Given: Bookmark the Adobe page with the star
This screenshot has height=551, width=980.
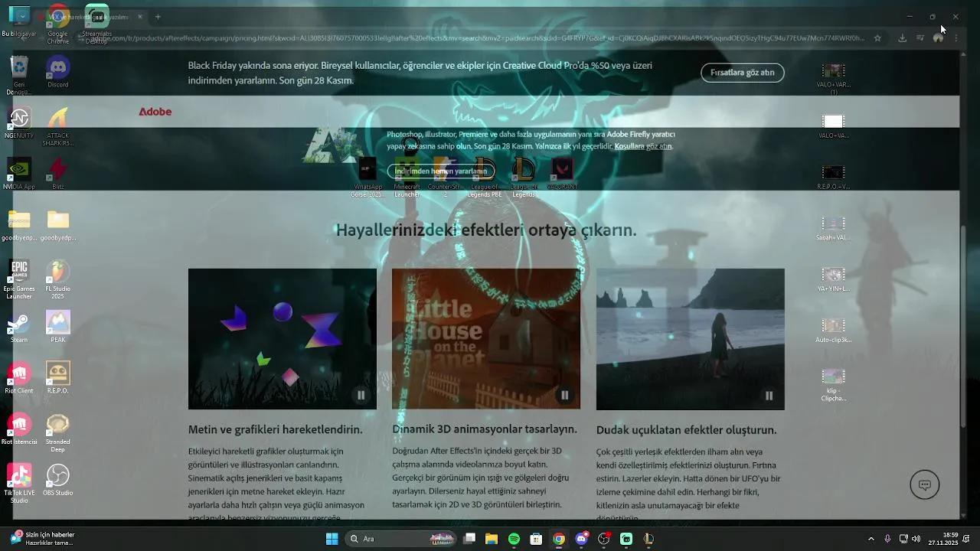Looking at the screenshot, I should pyautogui.click(x=877, y=37).
